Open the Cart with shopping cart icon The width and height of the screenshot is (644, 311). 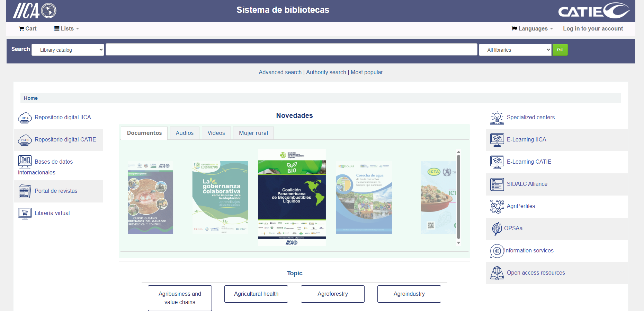[28, 29]
